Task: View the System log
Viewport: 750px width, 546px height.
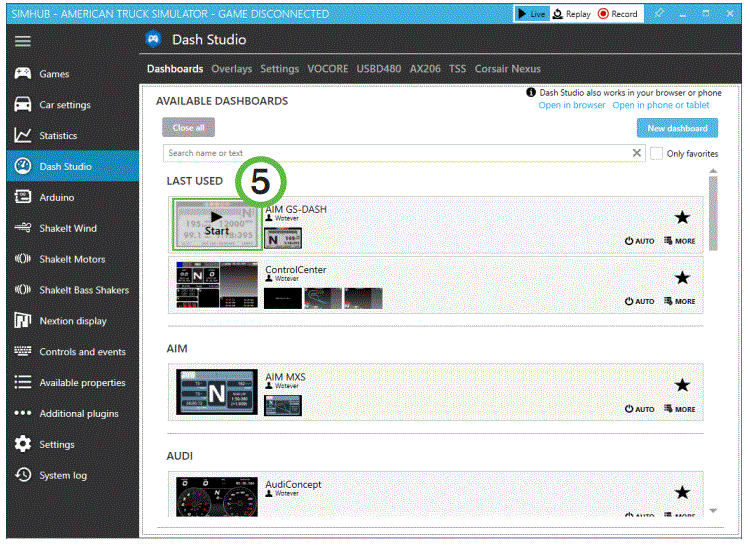Action: [73, 475]
